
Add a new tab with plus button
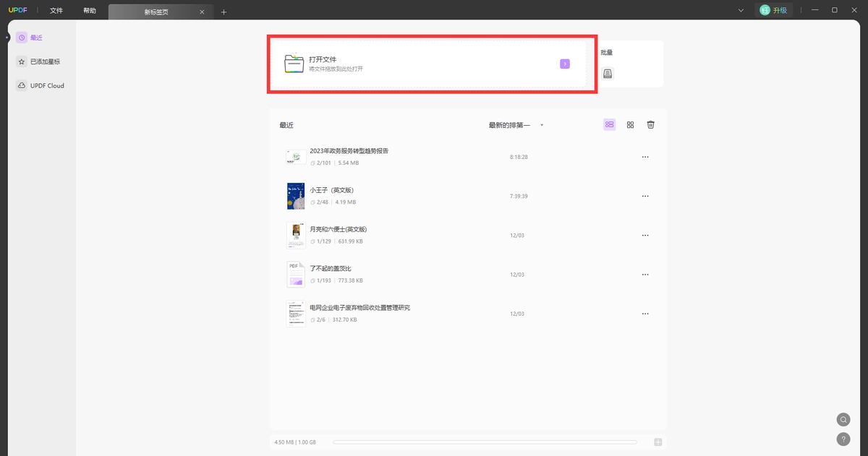coord(224,12)
